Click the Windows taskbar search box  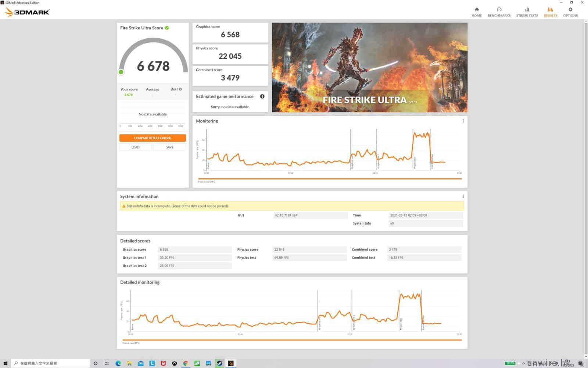pyautogui.click(x=51, y=364)
